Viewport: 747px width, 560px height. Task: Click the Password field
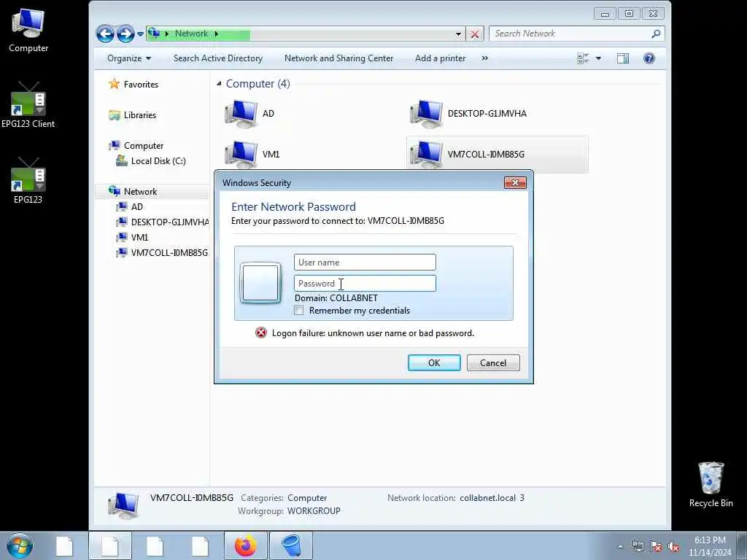point(365,284)
